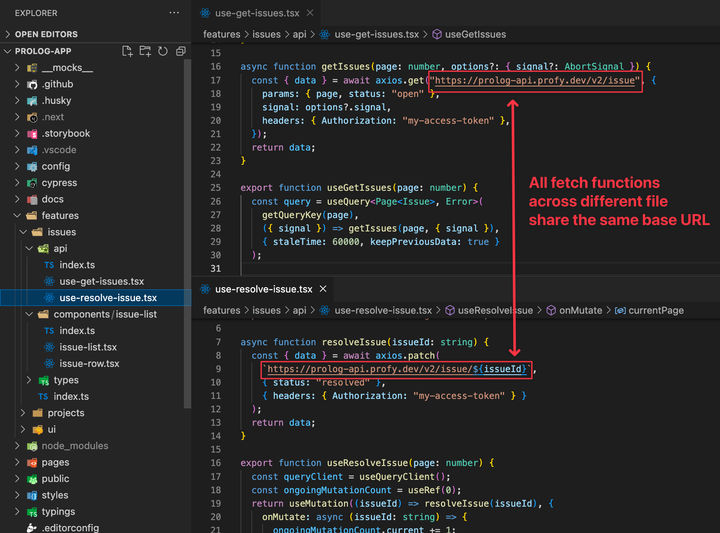Open issue-row.tsx in the file tree

click(x=89, y=363)
